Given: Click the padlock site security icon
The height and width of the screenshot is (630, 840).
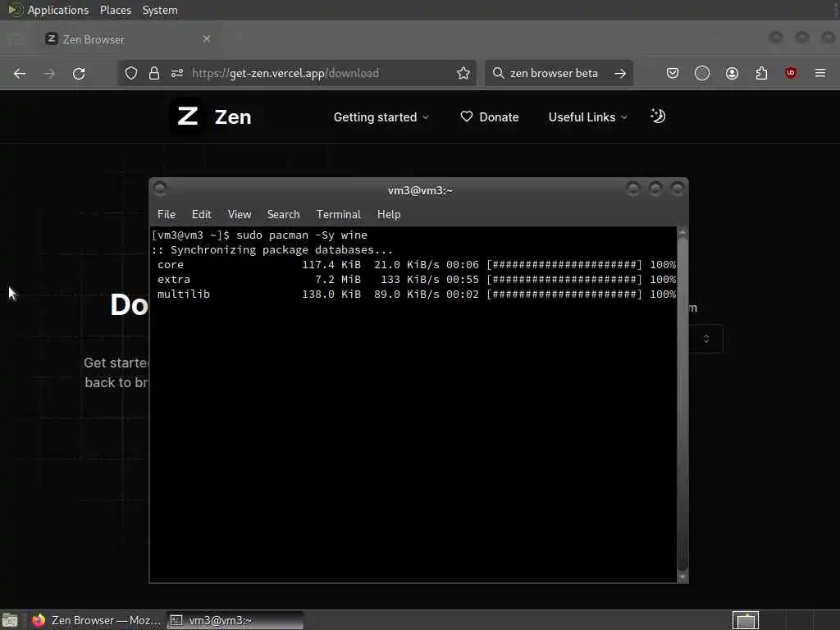Looking at the screenshot, I should click(153, 73).
